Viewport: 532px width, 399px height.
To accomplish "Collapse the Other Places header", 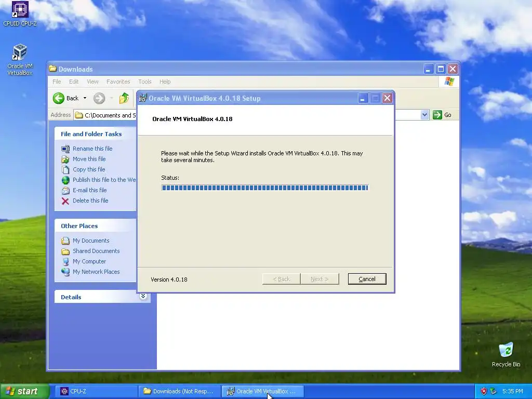I will (96, 226).
